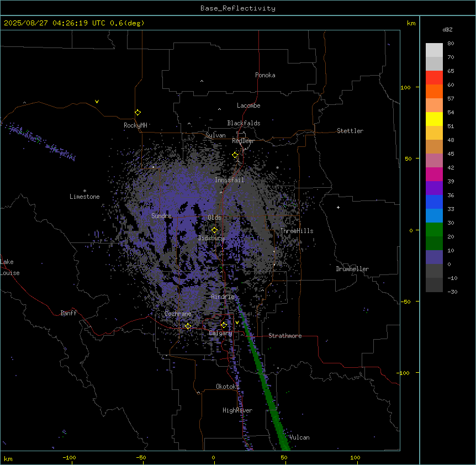The image size is (476, 465).
Task: Click the yellow diamond marker above RockyMH
Action: pos(137,112)
